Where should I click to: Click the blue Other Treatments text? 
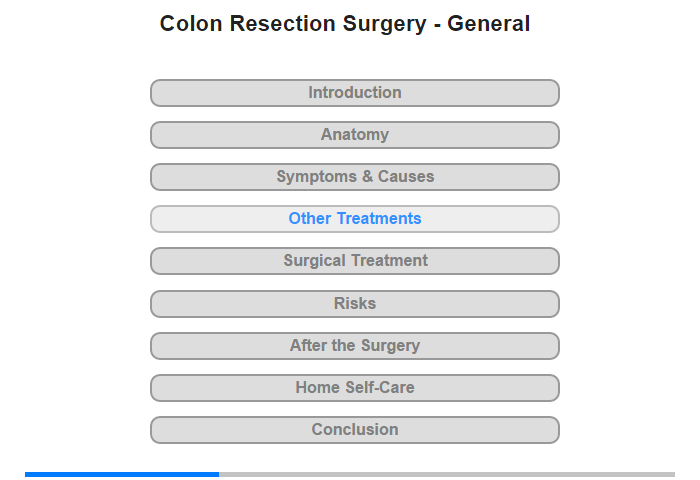click(354, 218)
